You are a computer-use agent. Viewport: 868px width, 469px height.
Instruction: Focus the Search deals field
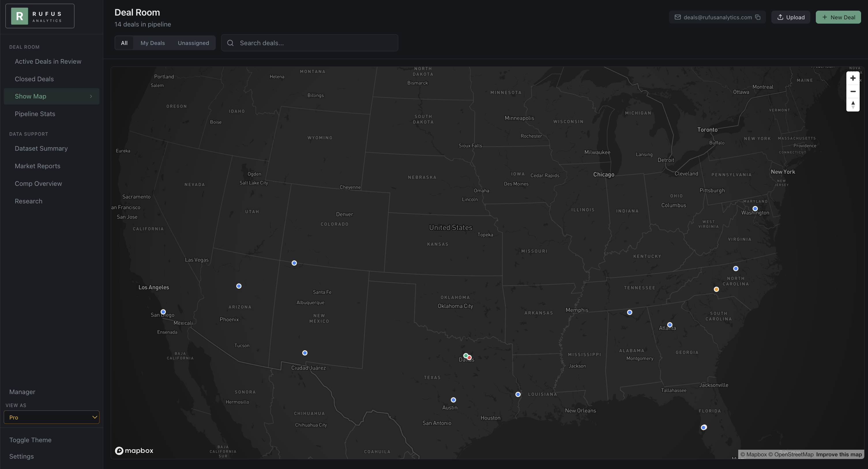(310, 43)
